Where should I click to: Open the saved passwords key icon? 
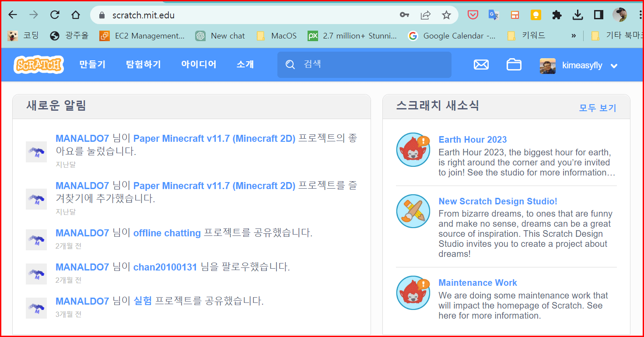coord(404,15)
